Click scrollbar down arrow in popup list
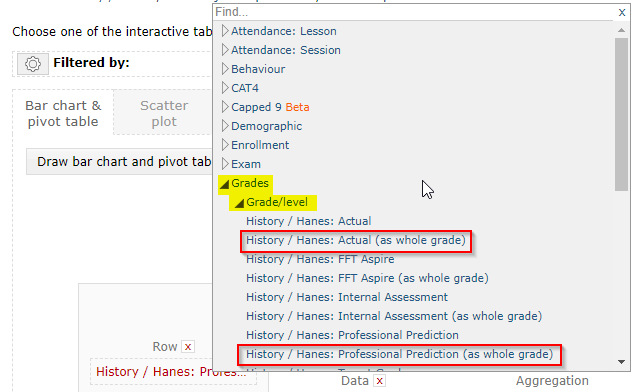631x392 pixels. 621,362
